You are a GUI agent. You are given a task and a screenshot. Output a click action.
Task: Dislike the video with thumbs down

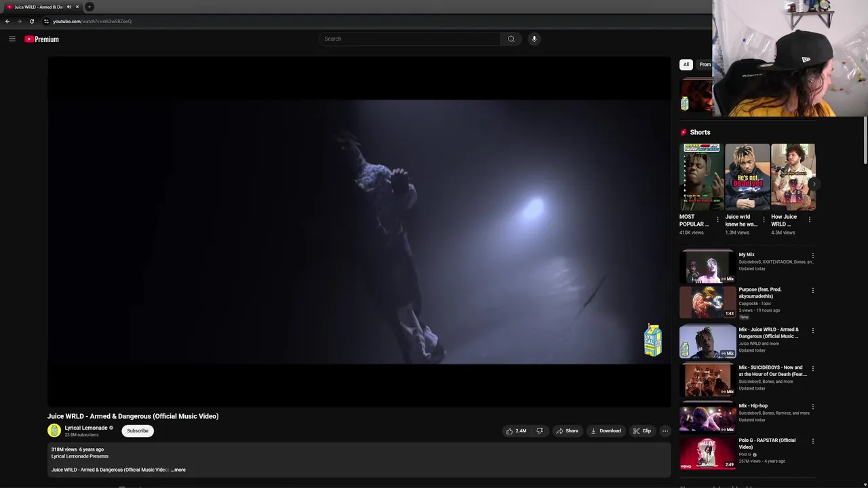click(540, 431)
